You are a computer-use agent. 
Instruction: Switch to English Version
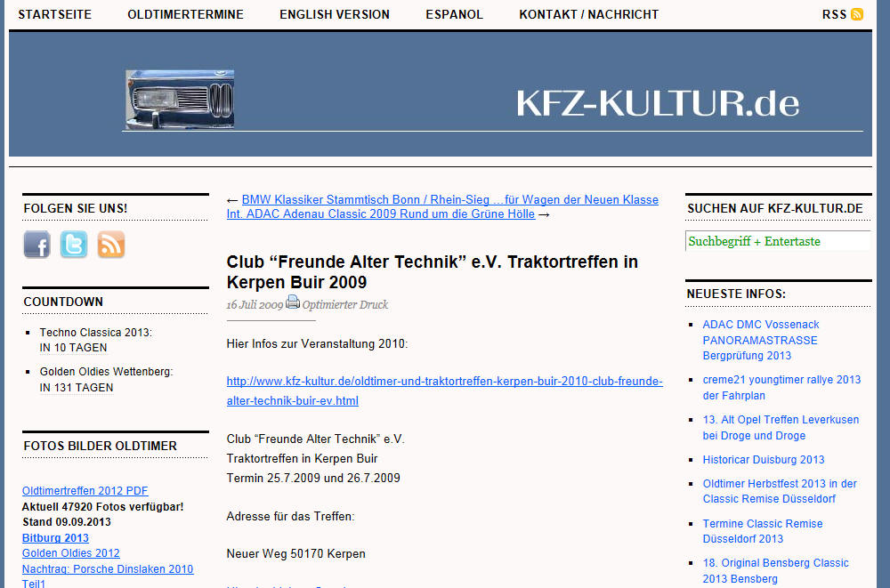(335, 15)
